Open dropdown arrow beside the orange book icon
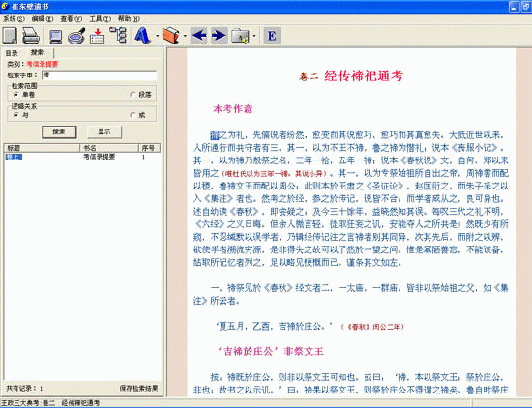 (x=185, y=36)
